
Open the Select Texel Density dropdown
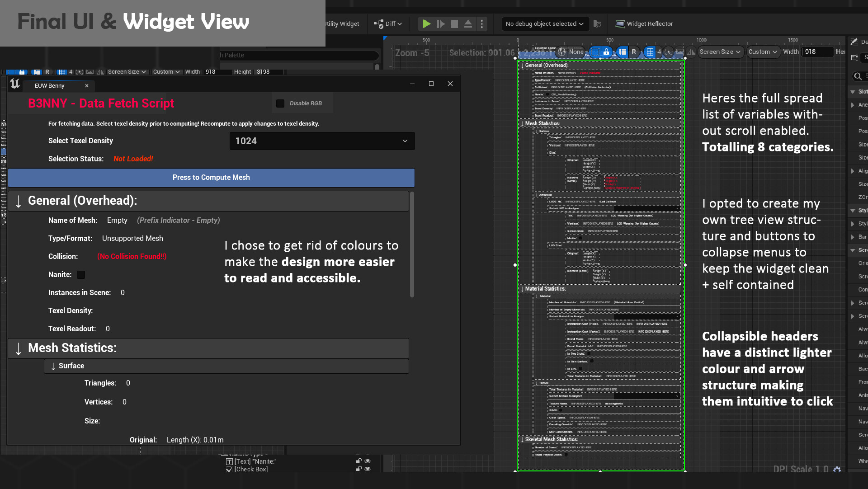(x=322, y=141)
